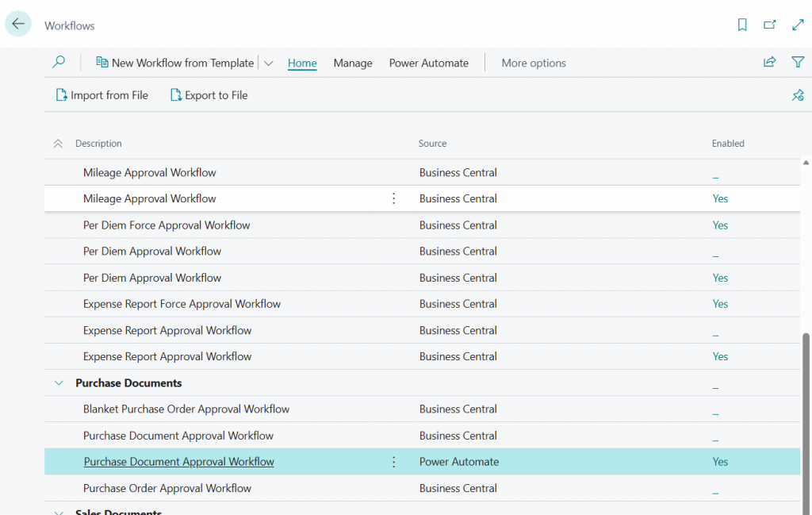The height and width of the screenshot is (515, 812).
Task: Switch to the Manage tab
Action: pos(353,63)
